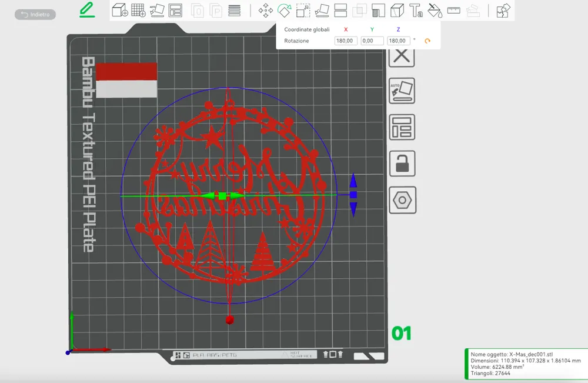The width and height of the screenshot is (588, 383).
Task: Select the Color painting bucket tool
Action: tap(435, 10)
